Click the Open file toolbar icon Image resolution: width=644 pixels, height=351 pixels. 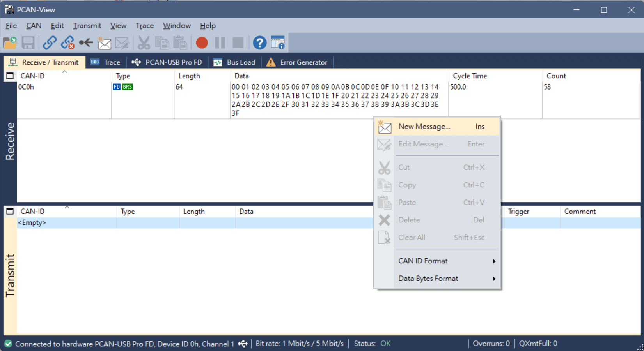click(10, 42)
